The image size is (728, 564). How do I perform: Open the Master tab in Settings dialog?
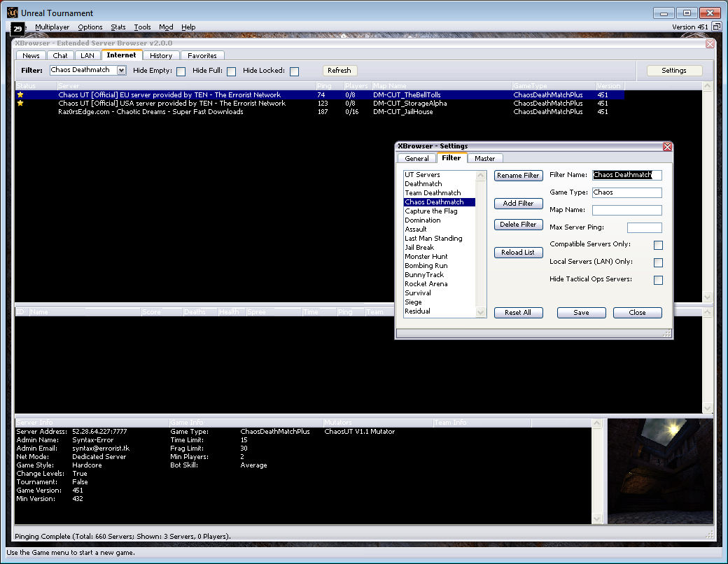[484, 159]
